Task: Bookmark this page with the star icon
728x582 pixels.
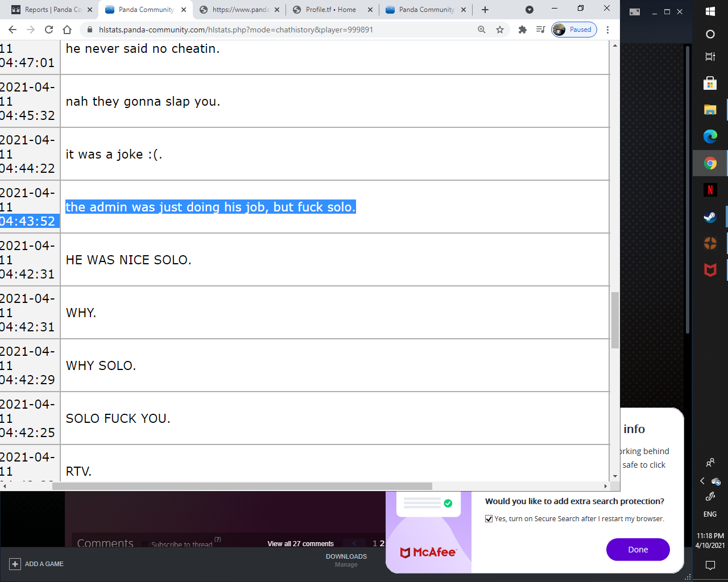Action: click(500, 30)
